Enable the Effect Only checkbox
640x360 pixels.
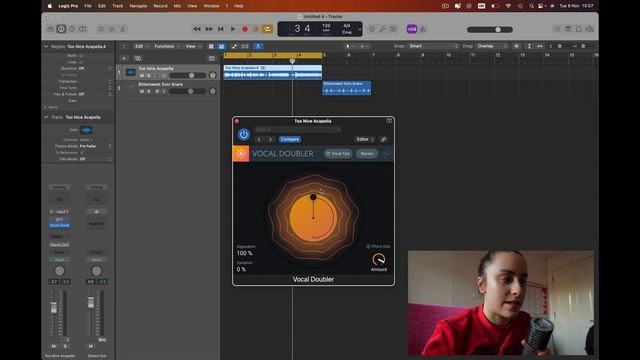pyautogui.click(x=368, y=247)
